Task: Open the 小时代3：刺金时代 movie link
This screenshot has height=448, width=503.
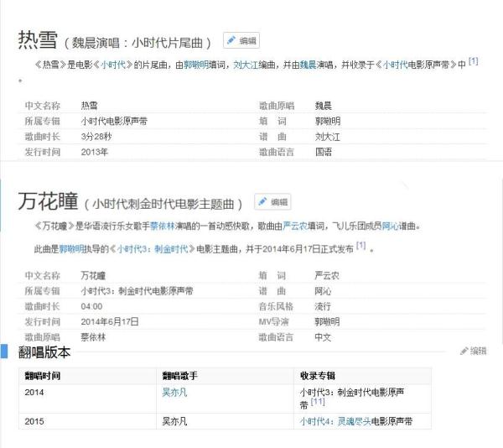Action: pos(153,248)
